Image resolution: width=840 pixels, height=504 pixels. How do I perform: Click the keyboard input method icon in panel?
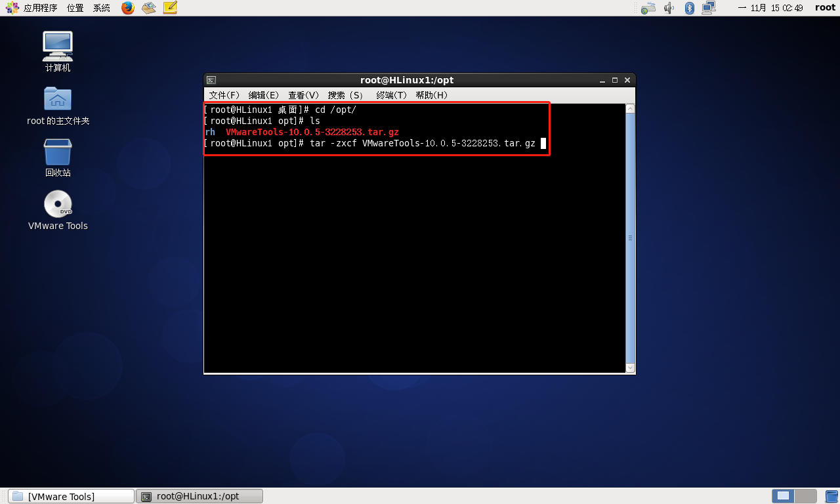coord(648,8)
